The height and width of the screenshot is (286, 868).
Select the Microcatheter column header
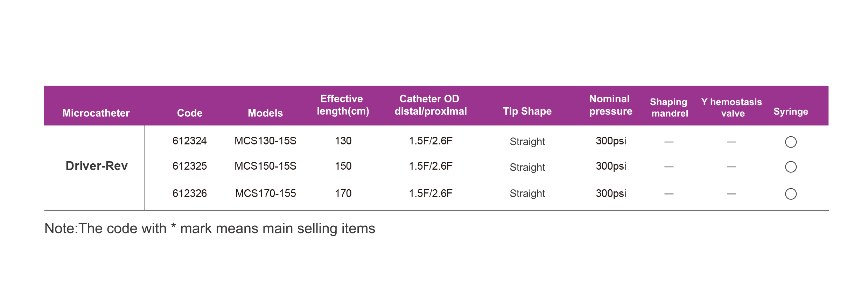(96, 113)
